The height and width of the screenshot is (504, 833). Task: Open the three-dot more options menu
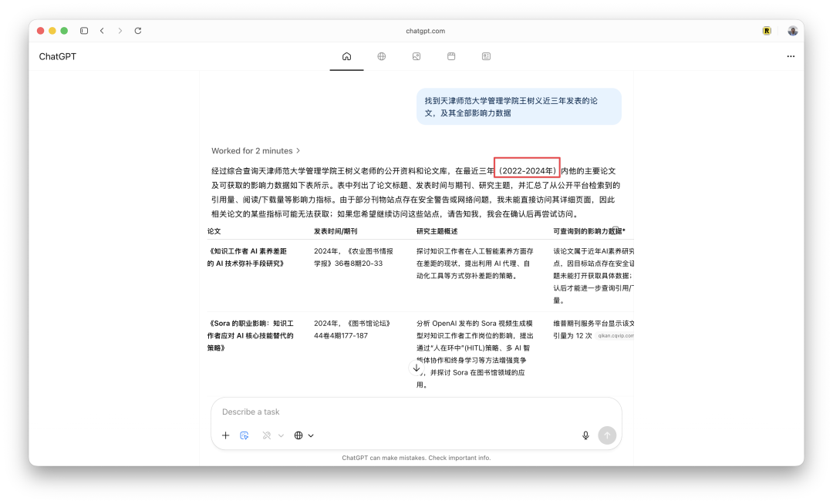(791, 56)
